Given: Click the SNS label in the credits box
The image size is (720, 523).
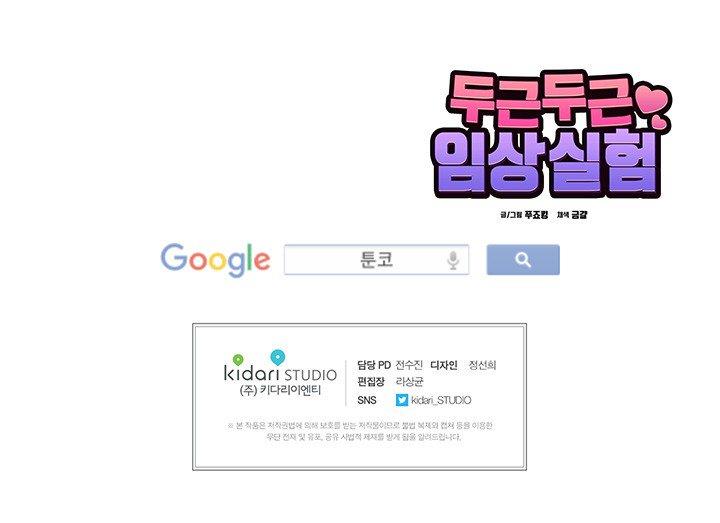Looking at the screenshot, I should click(367, 400).
